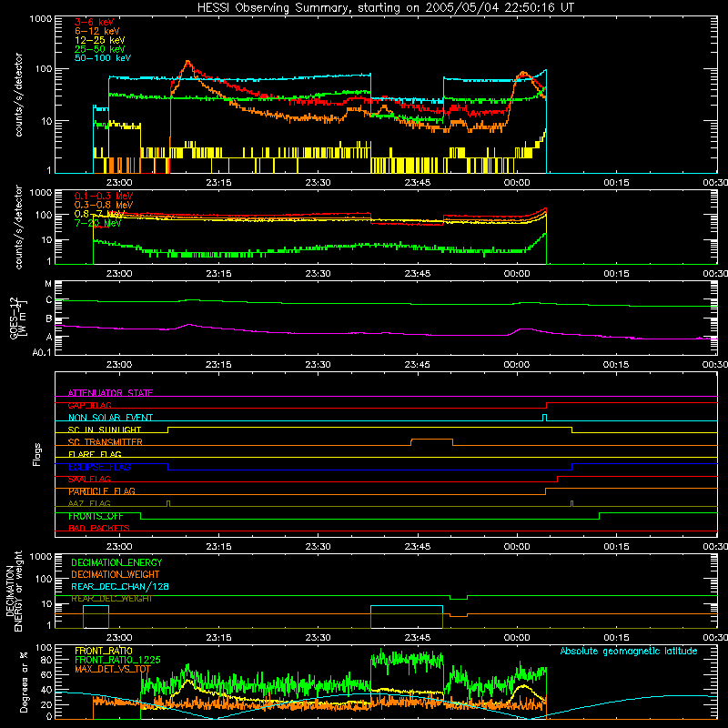728x728 pixels.
Task: Click the A0.1 tick label
Action: tap(42, 352)
